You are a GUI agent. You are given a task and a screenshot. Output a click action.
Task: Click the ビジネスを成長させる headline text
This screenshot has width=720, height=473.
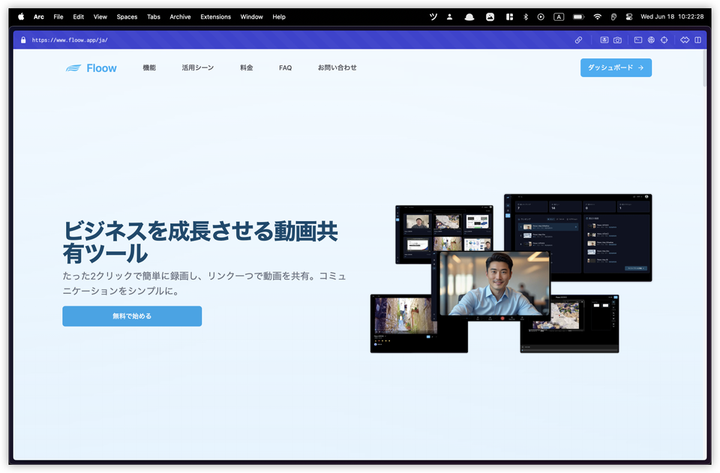coord(201,242)
